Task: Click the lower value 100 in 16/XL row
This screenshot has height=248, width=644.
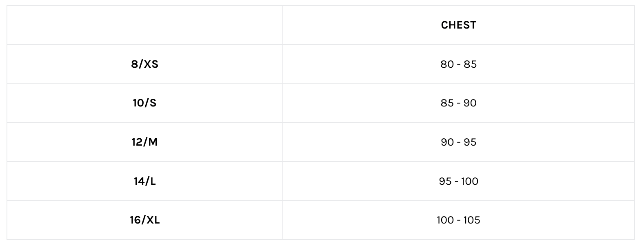Action: point(445,220)
